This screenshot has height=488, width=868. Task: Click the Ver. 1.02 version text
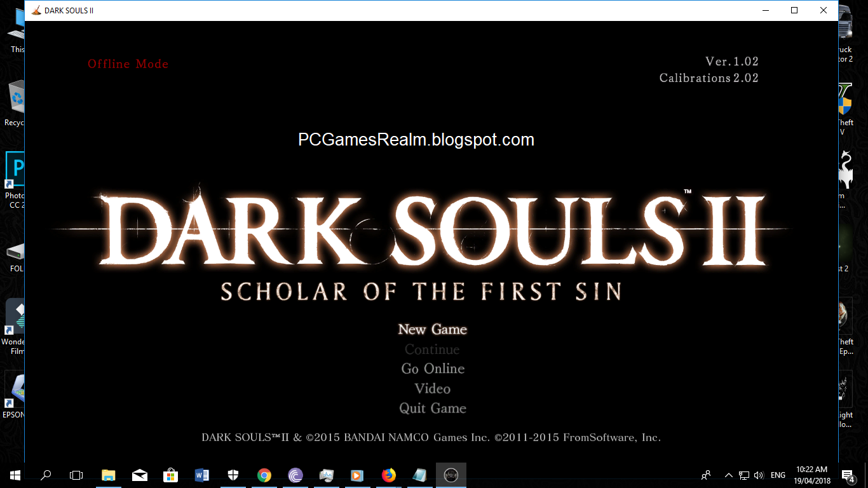point(732,62)
